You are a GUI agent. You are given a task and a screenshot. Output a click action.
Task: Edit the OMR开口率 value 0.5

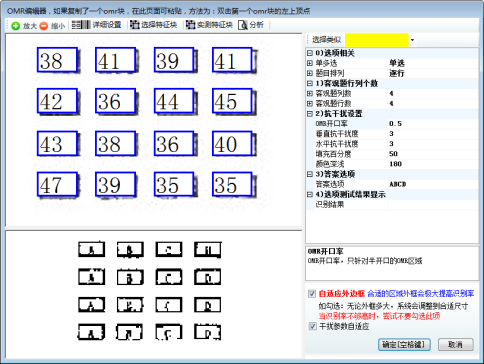(433, 124)
